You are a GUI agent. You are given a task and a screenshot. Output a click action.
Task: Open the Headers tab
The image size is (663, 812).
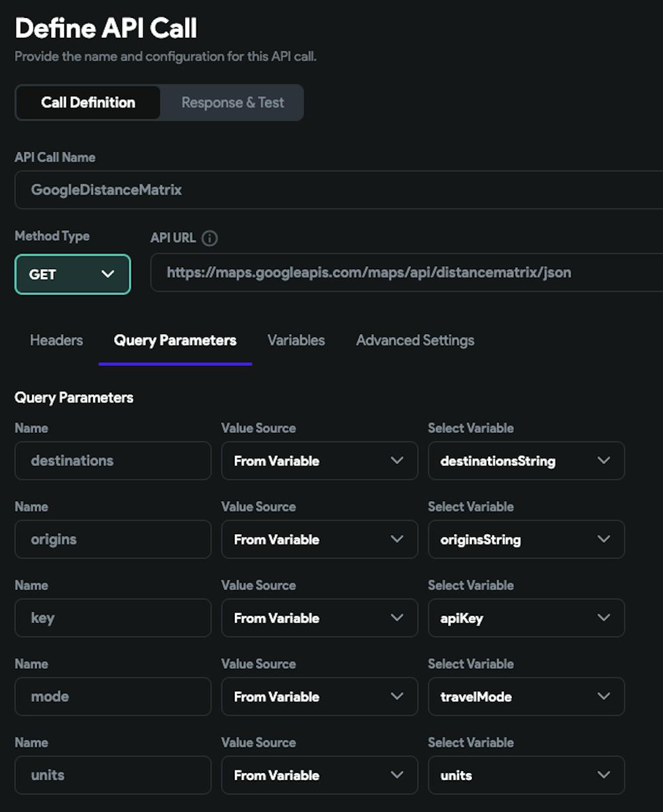[x=56, y=341]
